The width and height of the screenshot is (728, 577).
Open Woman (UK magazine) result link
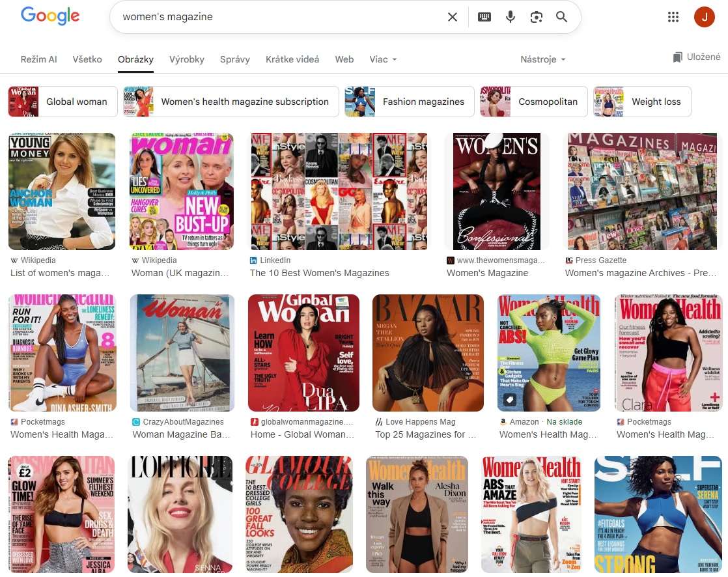180,273
